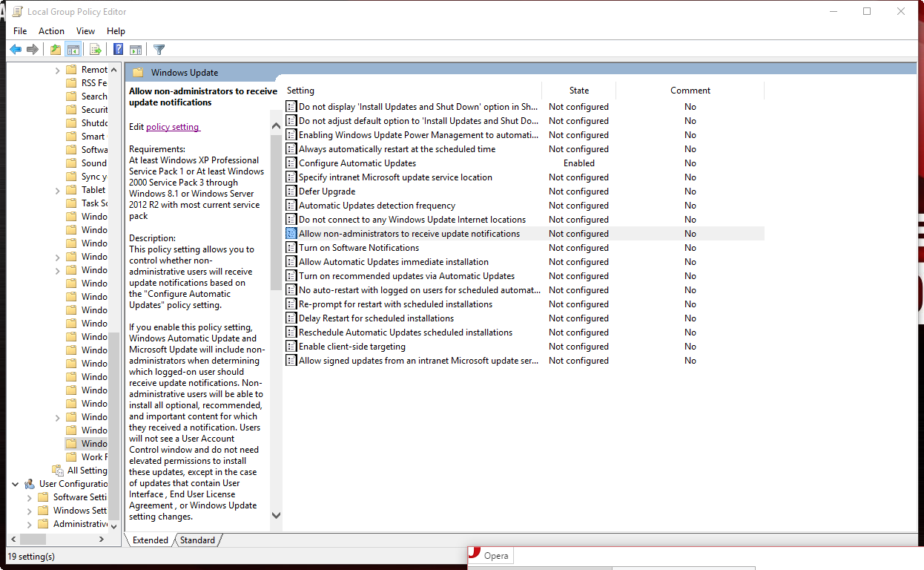Screen dimensions: 924x570
Task: Toggle the Show/Hide Action Pane icon
Action: (136, 50)
